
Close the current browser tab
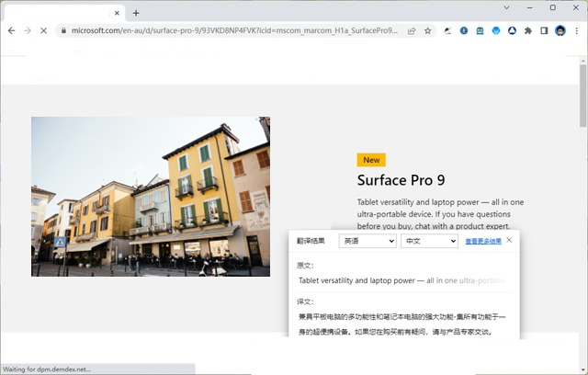click(x=117, y=13)
